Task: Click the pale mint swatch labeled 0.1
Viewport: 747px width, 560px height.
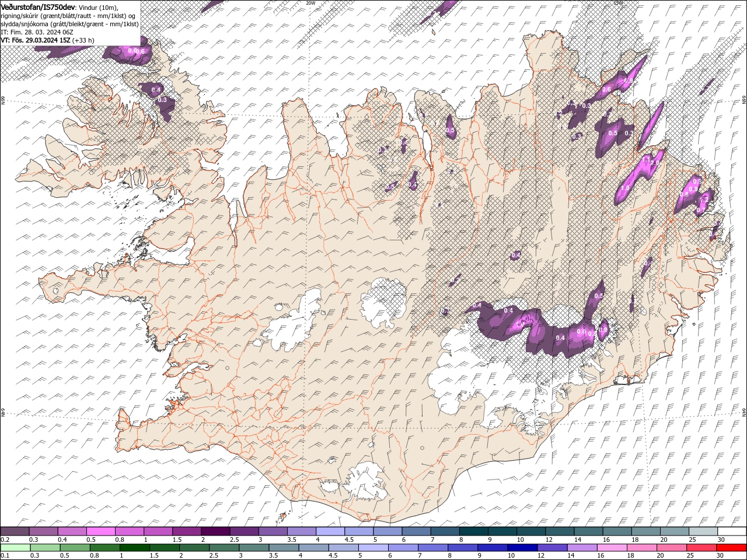Action: 15,548
